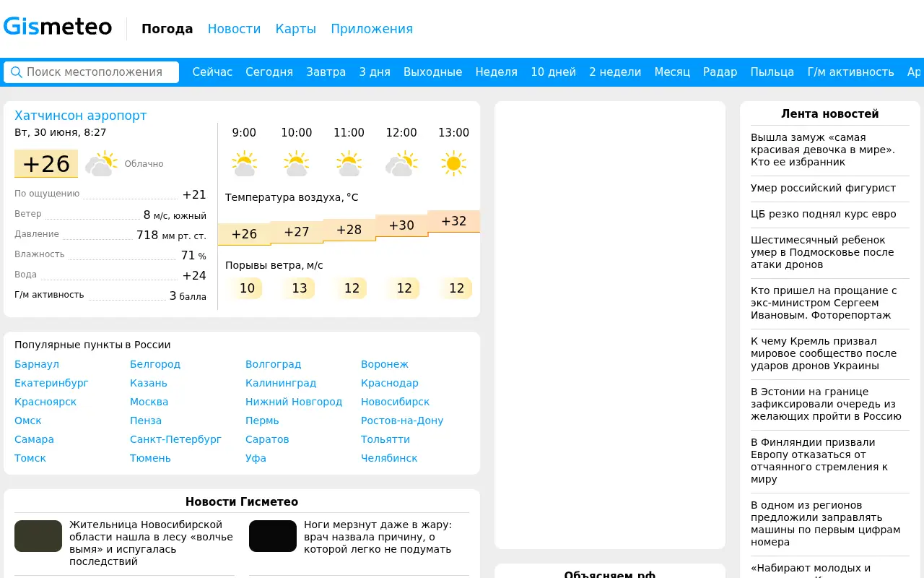The image size is (924, 578).
Task: Click the Gismeteo logo
Action: click(x=58, y=27)
